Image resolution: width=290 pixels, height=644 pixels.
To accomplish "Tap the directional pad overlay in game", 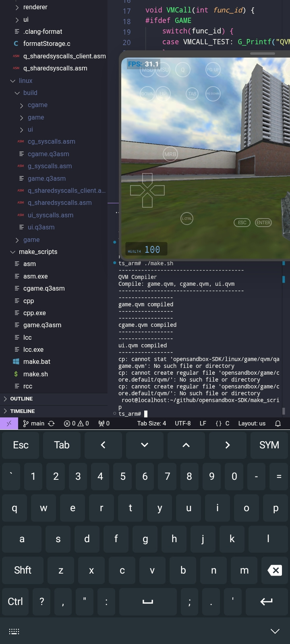I will (147, 190).
